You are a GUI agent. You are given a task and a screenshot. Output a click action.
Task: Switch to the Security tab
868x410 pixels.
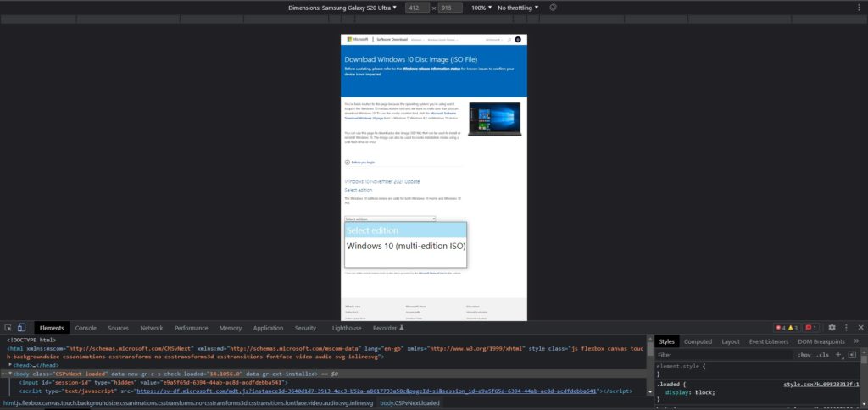(x=305, y=328)
